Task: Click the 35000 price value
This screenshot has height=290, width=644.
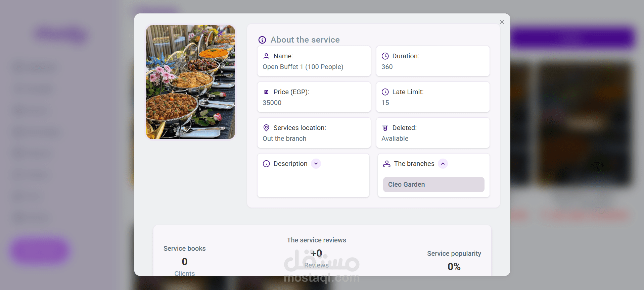Action: 272,103
